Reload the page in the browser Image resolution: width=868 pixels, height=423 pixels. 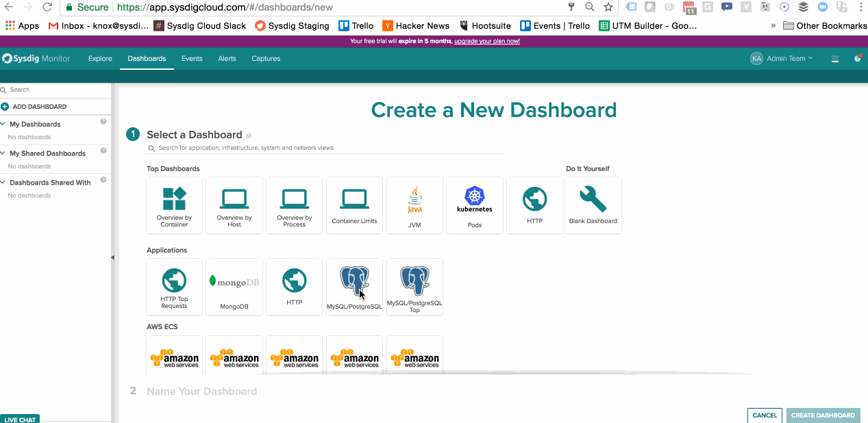pyautogui.click(x=47, y=7)
